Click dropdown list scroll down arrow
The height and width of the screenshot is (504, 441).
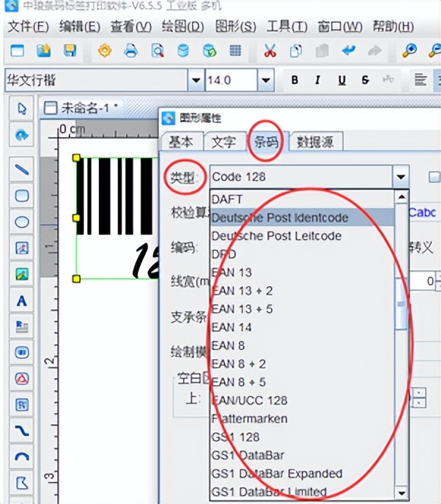(x=401, y=493)
